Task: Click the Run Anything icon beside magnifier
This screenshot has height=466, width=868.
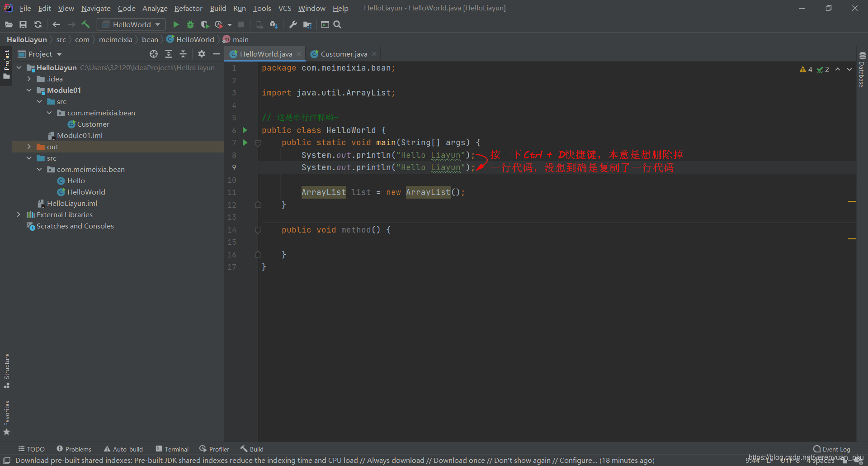Action: (325, 24)
